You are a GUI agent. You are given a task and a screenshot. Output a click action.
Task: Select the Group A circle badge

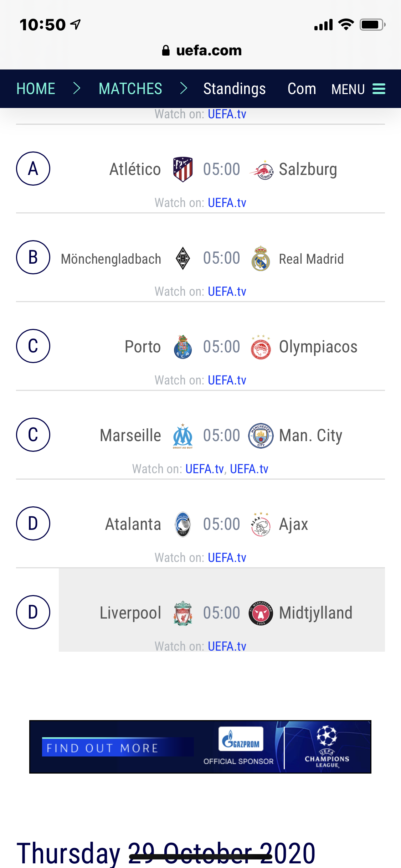click(33, 169)
